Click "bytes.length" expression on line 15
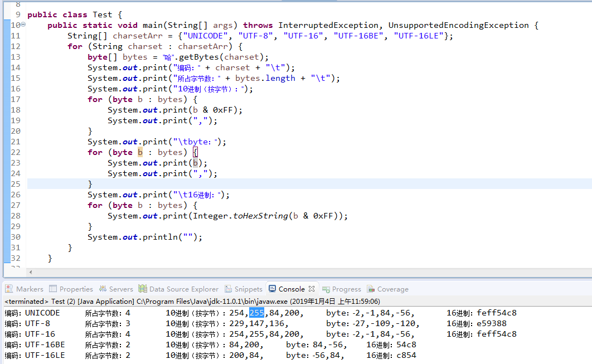The height and width of the screenshot is (364, 592). point(265,78)
